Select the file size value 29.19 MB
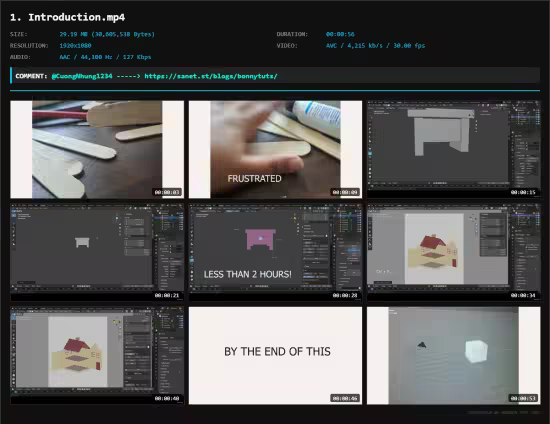The width and height of the screenshot is (550, 424). (x=107, y=34)
